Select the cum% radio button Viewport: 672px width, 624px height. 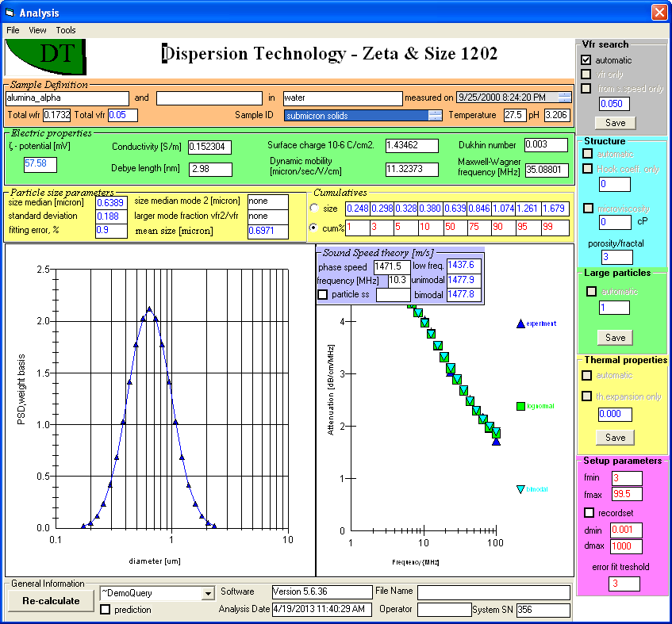click(x=314, y=228)
